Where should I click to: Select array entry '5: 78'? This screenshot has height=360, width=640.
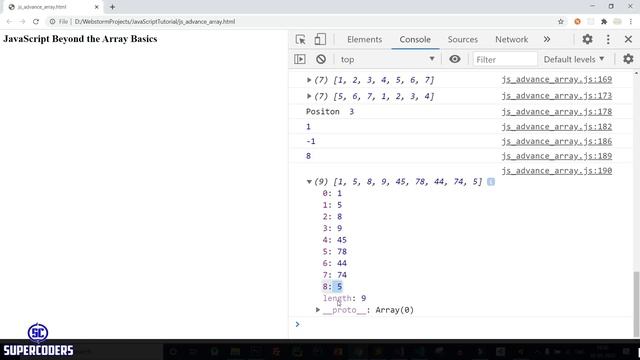coord(334,252)
